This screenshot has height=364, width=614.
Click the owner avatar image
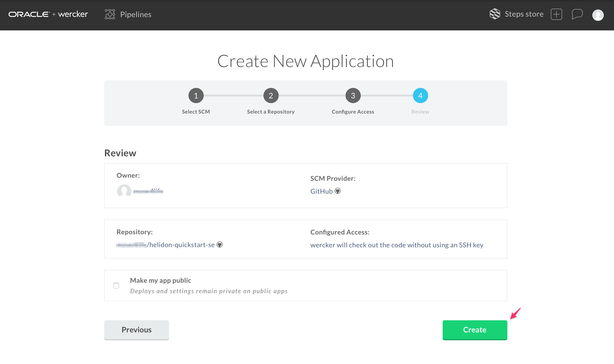tap(124, 191)
